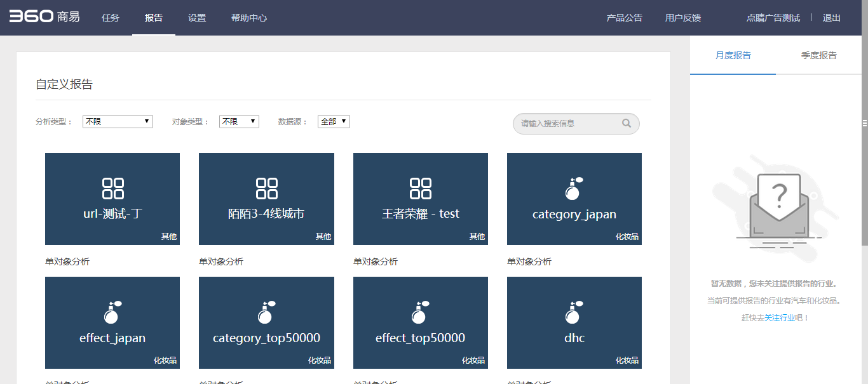Open the category_top50000 report card
This screenshot has height=384, width=868.
(266, 322)
